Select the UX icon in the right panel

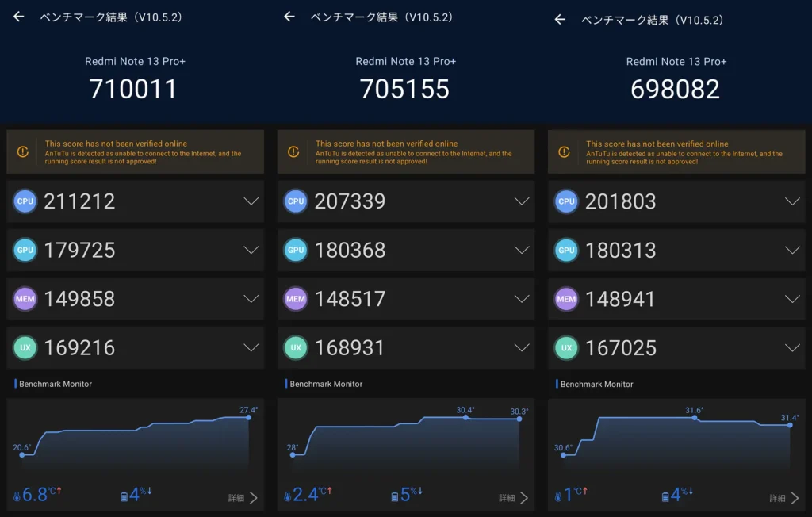pos(565,347)
